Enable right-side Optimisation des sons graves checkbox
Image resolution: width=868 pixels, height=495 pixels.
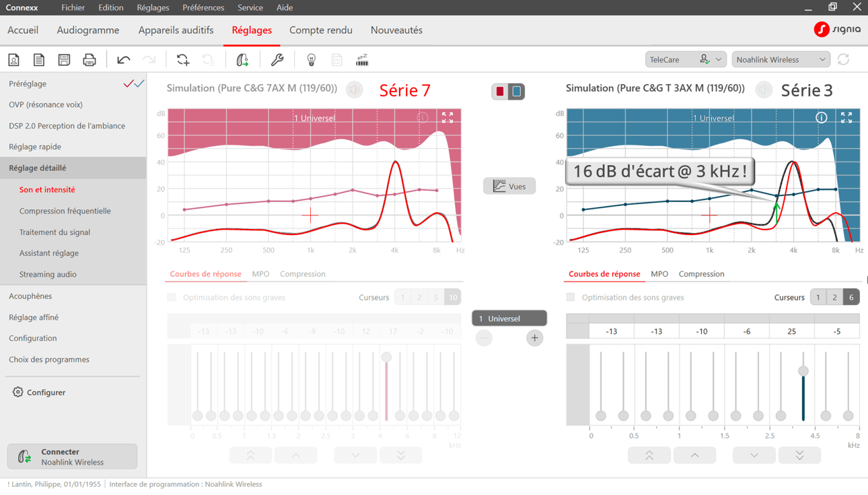[571, 297]
